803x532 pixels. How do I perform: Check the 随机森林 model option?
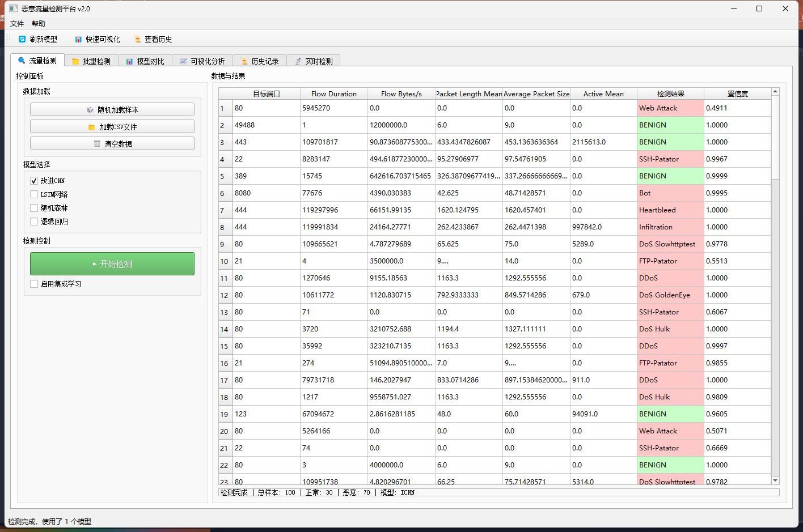pos(34,208)
